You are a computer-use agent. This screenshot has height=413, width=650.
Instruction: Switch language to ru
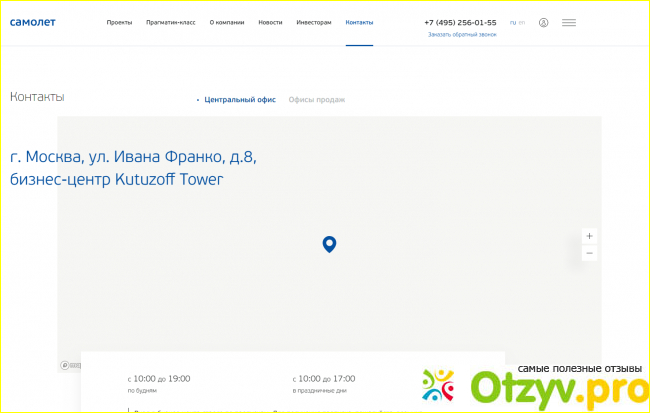pos(513,22)
